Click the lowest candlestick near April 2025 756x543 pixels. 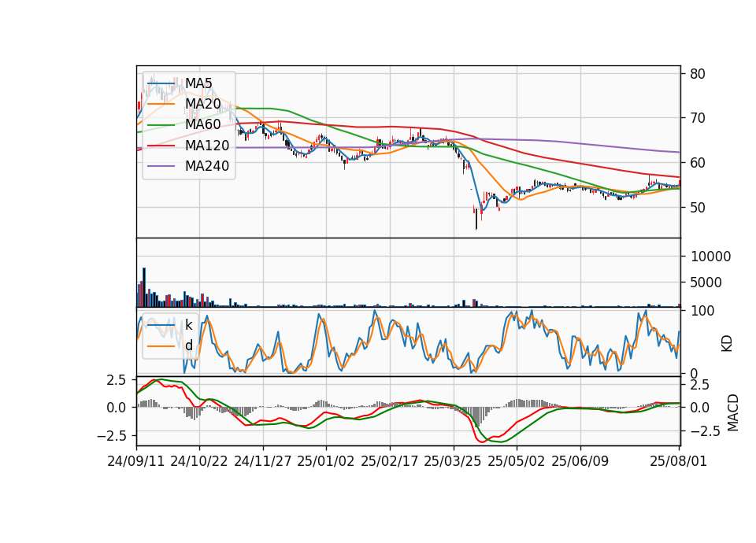tap(476, 220)
